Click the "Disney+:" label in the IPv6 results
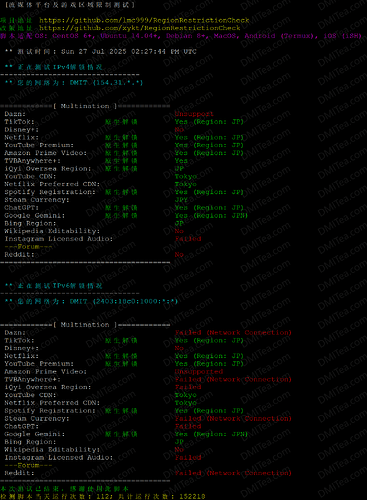Screen dimensions: 367x500 tap(21, 348)
